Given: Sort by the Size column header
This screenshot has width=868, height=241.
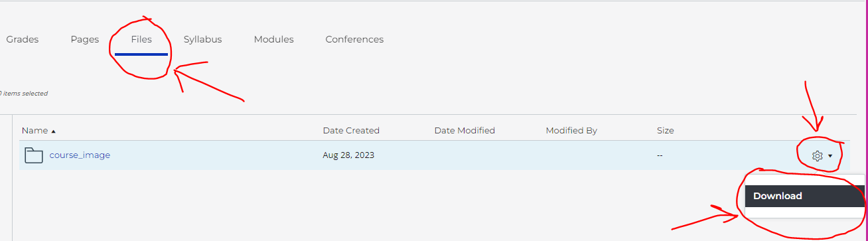Looking at the screenshot, I should pyautogui.click(x=666, y=131).
